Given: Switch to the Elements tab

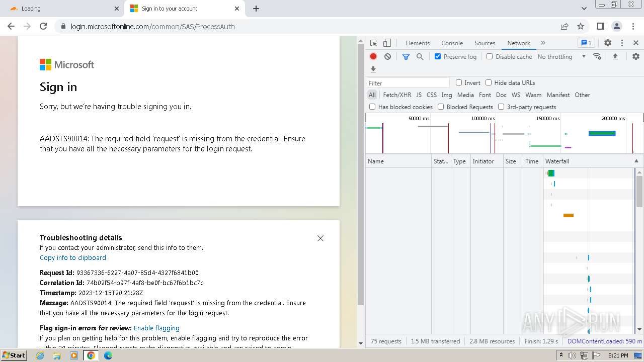Looking at the screenshot, I should (418, 43).
